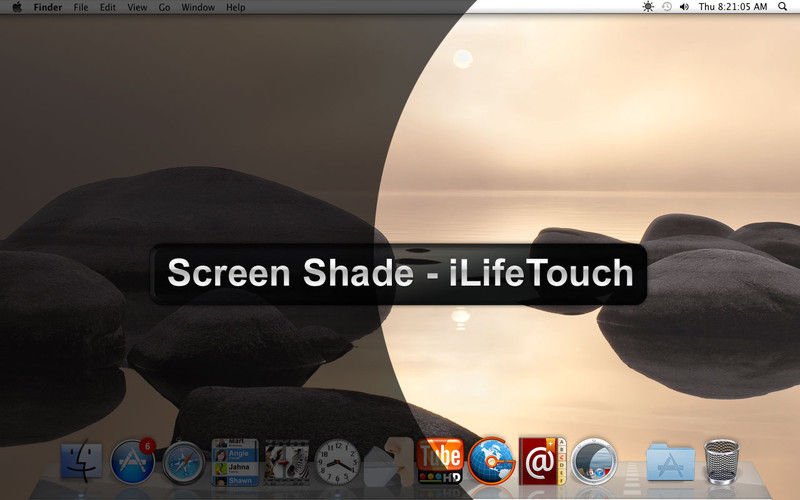800x500 pixels.
Task: Open the Edit menu
Action: [108, 7]
